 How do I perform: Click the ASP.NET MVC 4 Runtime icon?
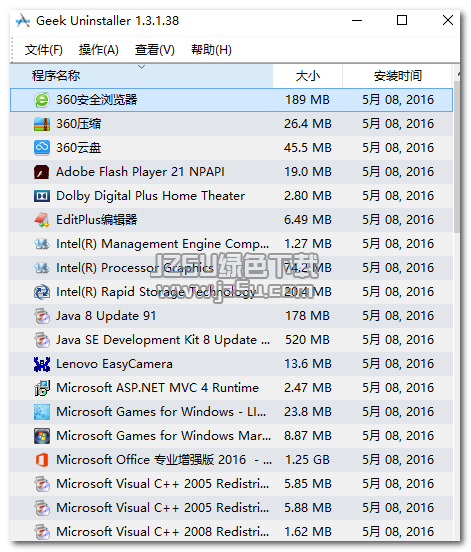(x=42, y=388)
